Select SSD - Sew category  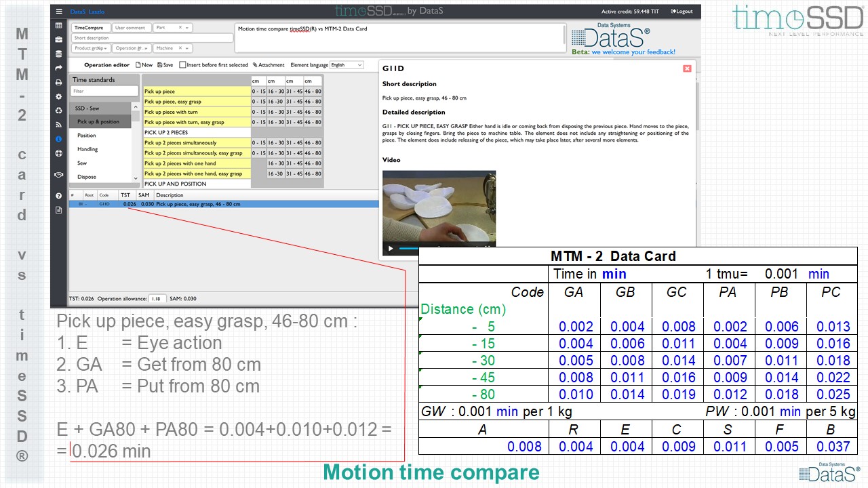point(100,108)
